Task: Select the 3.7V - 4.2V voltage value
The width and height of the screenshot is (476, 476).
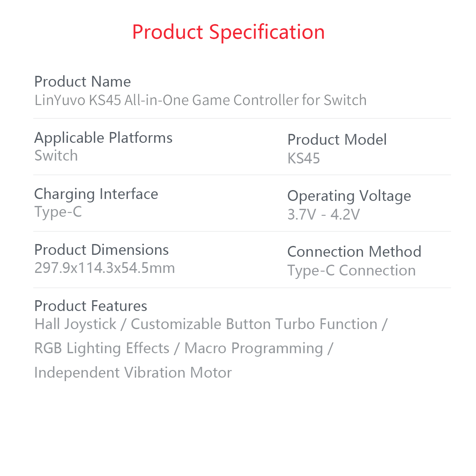Action: (324, 215)
